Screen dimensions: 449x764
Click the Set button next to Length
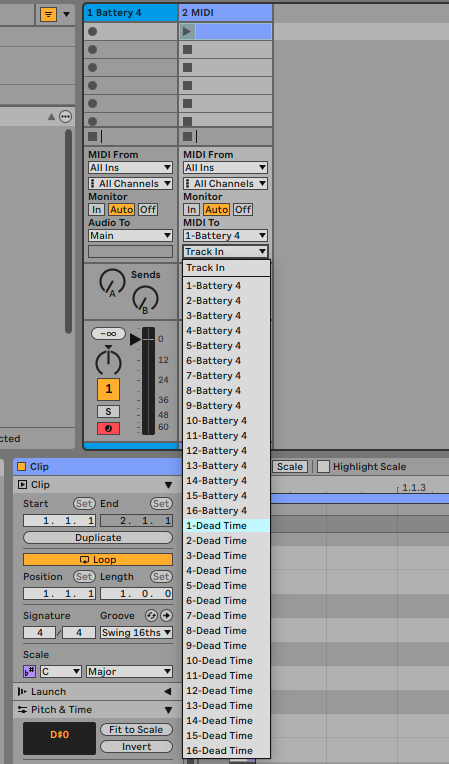pos(161,576)
